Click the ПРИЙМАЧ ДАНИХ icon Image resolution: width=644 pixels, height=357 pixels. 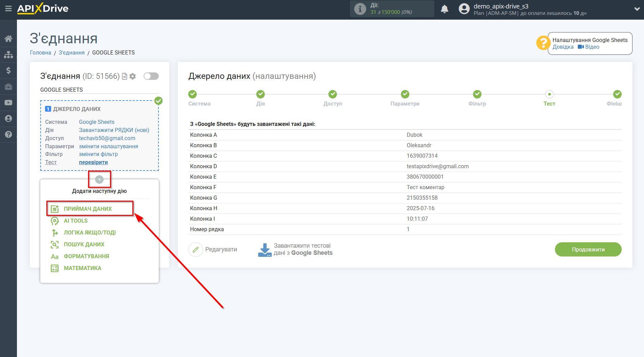pyautogui.click(x=55, y=209)
